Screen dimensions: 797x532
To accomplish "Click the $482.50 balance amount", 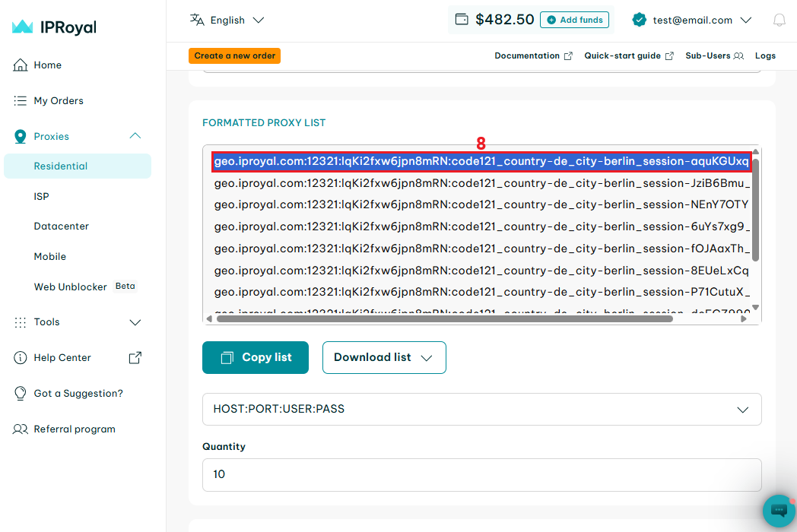I will (x=505, y=19).
